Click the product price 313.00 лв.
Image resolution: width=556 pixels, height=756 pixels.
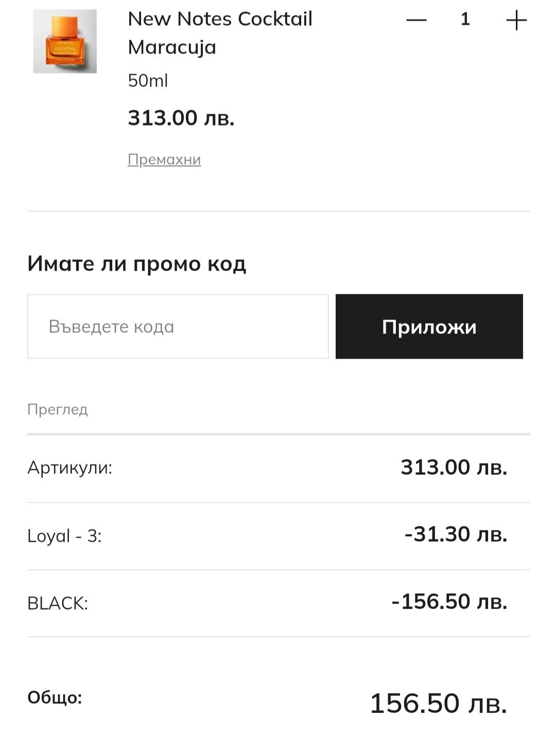click(181, 118)
